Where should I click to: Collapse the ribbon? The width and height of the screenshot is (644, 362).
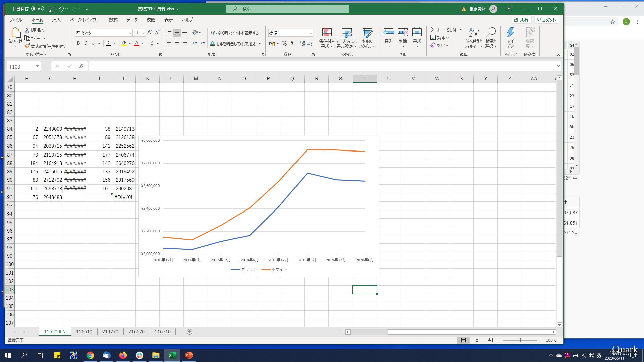[558, 55]
